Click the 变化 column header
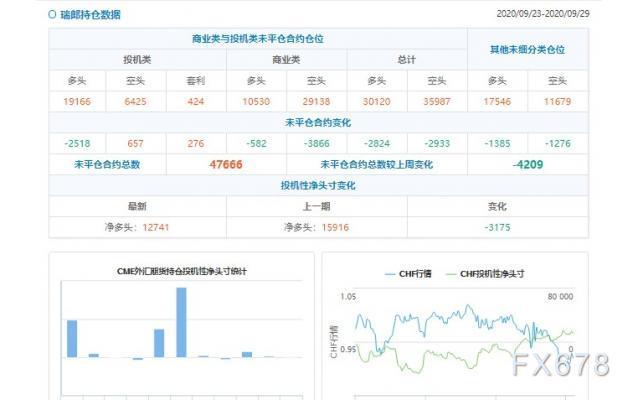Viewport: 640px width, 400px height. [x=497, y=207]
